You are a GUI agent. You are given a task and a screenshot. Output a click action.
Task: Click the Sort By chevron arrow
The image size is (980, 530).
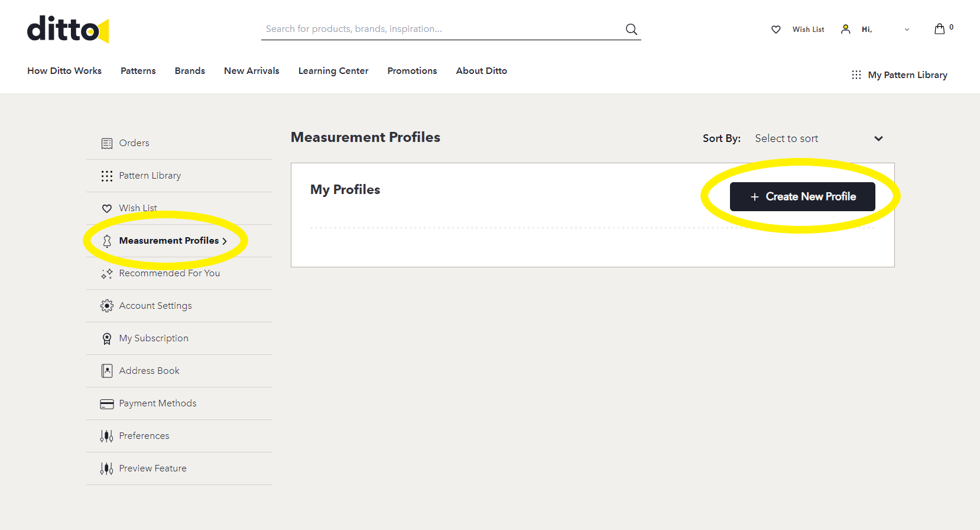[878, 138]
